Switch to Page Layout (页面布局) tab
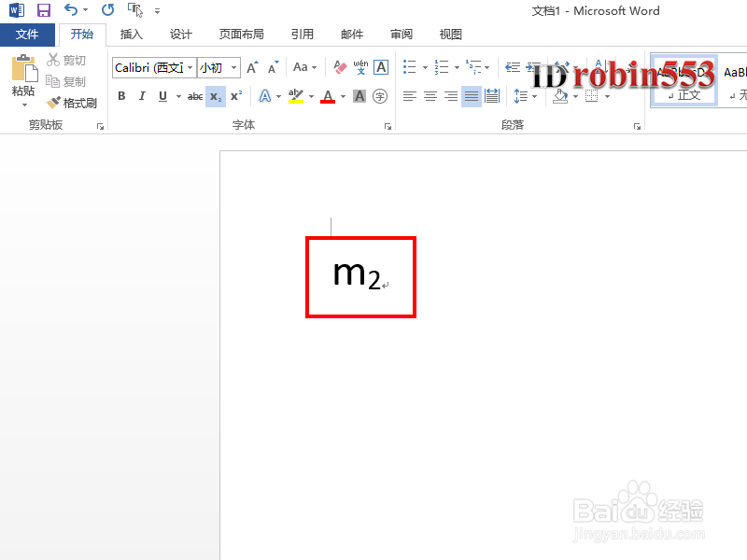This screenshot has width=747, height=560. [241, 35]
